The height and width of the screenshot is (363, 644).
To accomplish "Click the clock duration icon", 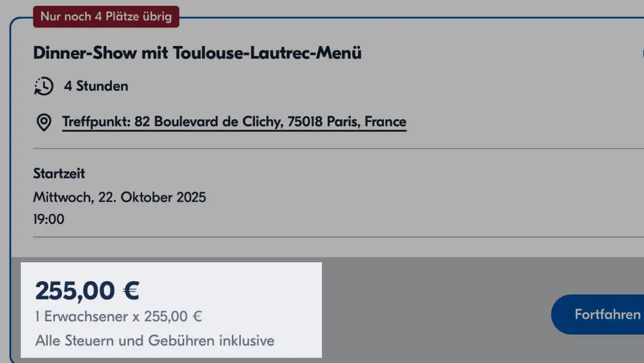I will pyautogui.click(x=44, y=87).
